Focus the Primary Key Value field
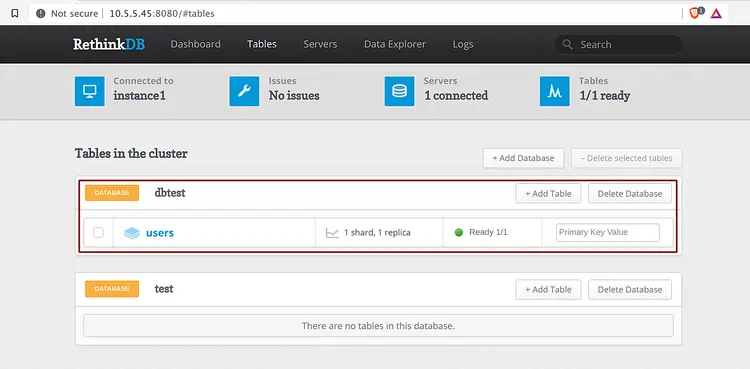 (x=607, y=232)
